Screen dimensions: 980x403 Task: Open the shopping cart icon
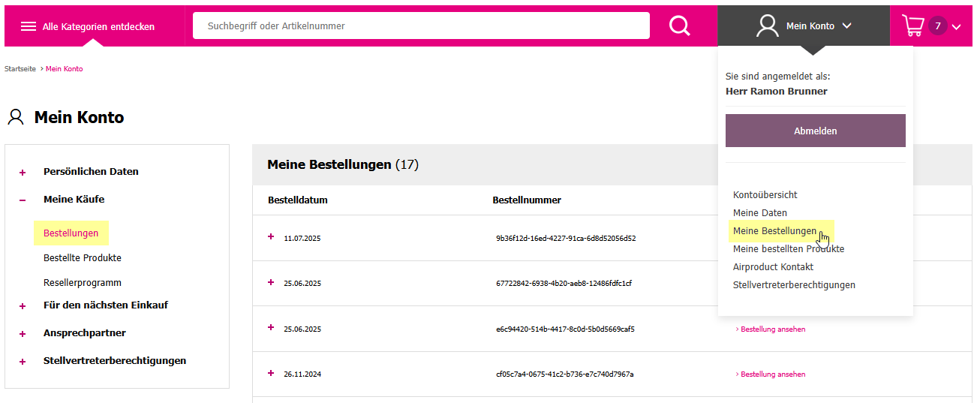(912, 26)
